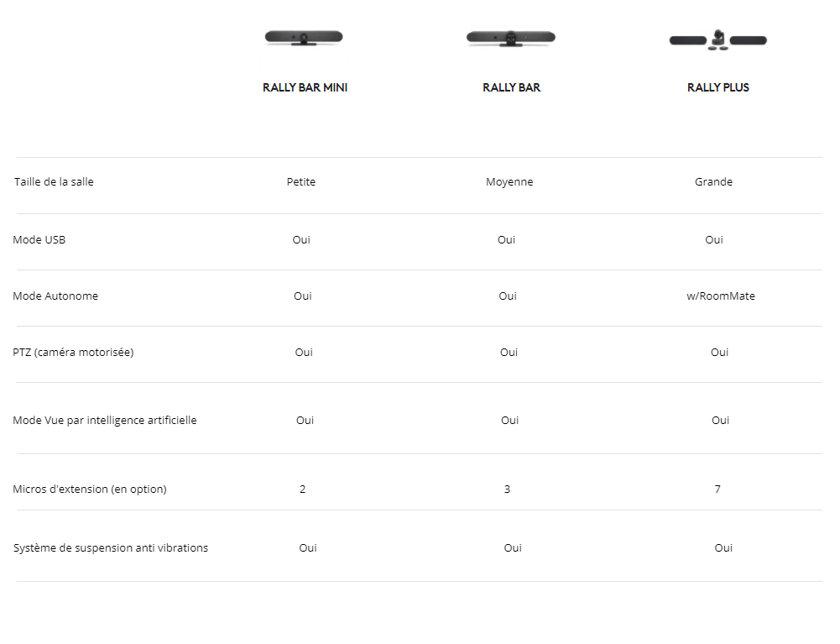840x644 pixels.
Task: Click 'w/RoomMate' in Rally Plus column
Action: (721, 296)
